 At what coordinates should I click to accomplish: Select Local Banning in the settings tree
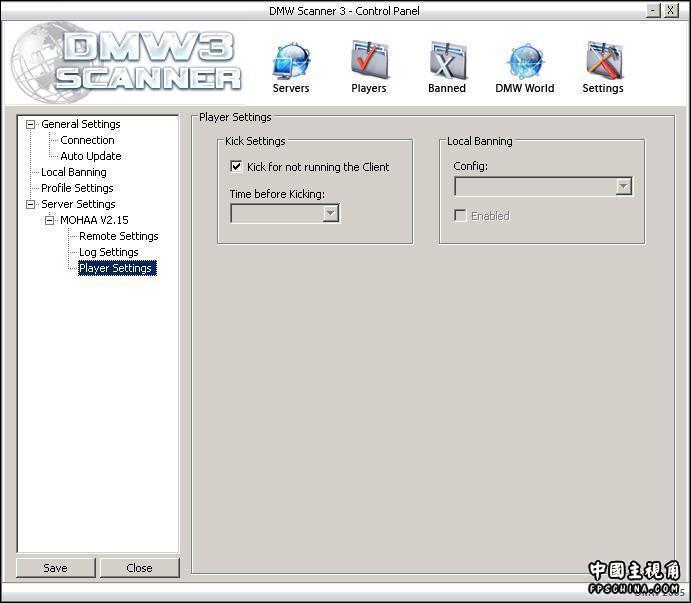(x=74, y=172)
